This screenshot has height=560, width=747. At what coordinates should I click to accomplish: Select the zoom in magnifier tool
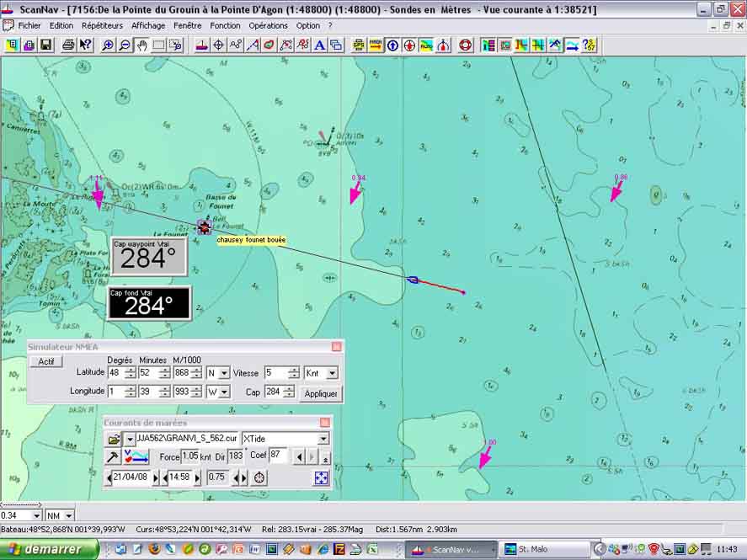pos(108,45)
